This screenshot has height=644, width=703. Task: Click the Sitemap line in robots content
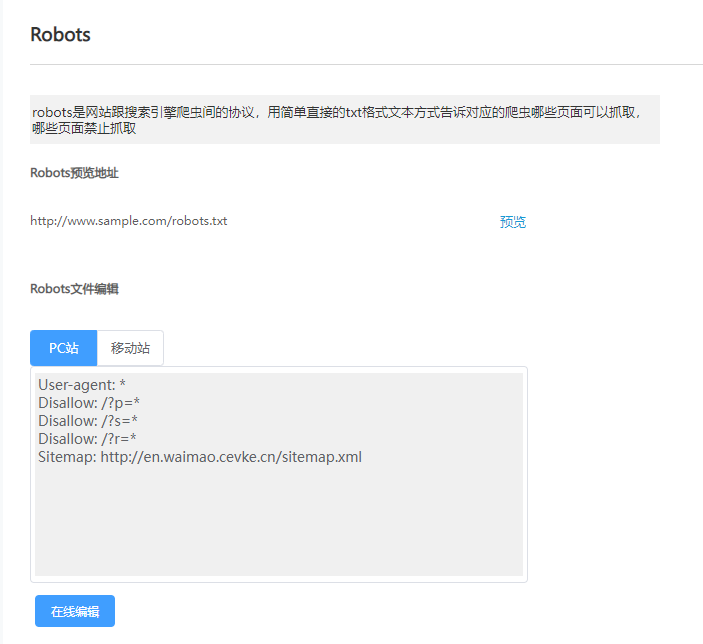200,457
